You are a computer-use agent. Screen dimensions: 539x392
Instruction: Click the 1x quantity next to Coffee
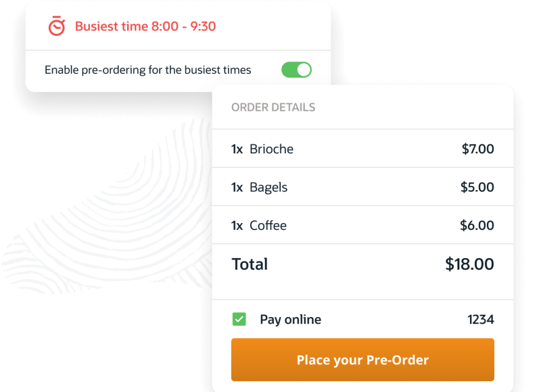tap(237, 225)
